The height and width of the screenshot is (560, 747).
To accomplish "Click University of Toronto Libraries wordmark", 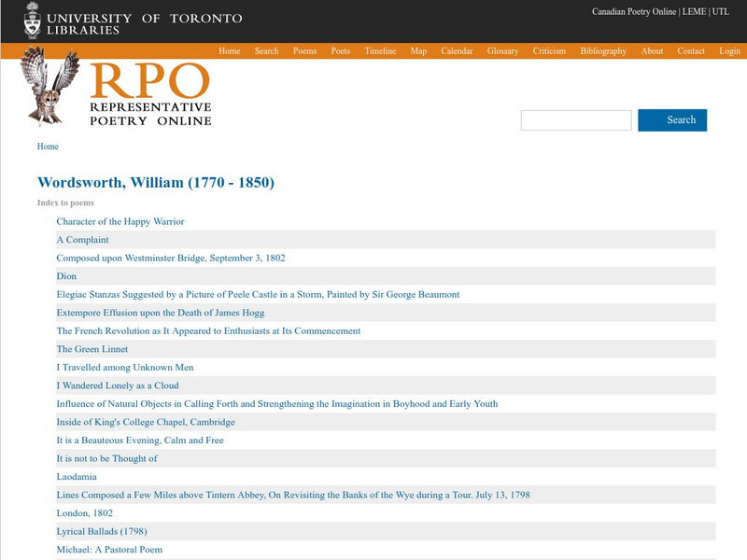I will (144, 24).
